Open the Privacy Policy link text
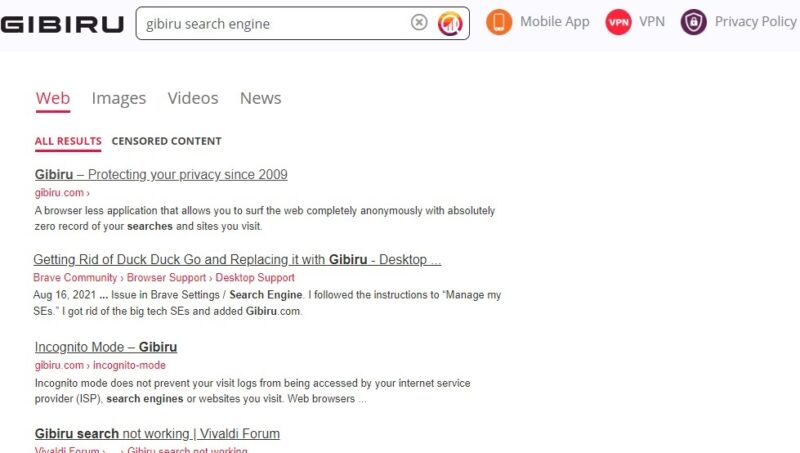This screenshot has width=800, height=453. pyautogui.click(x=755, y=22)
